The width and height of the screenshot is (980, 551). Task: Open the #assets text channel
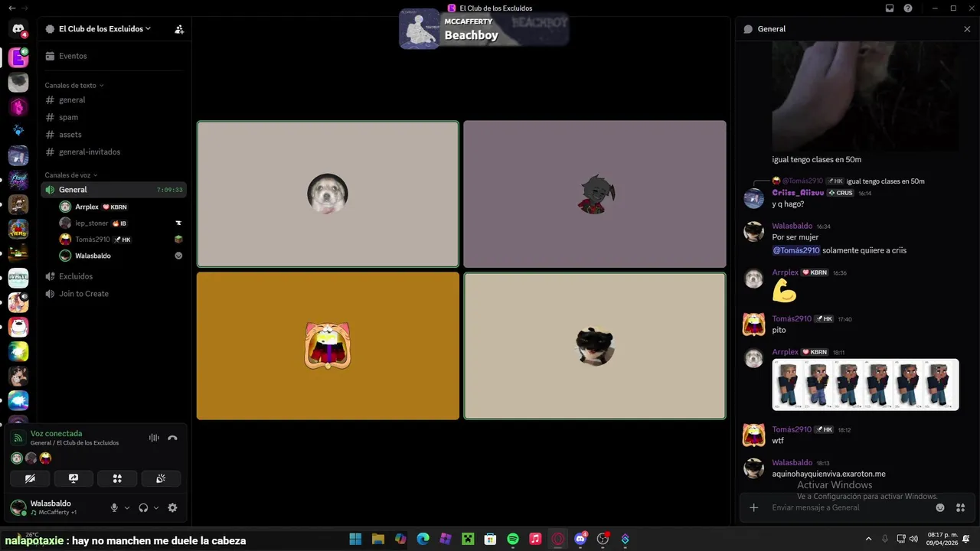click(x=115, y=135)
